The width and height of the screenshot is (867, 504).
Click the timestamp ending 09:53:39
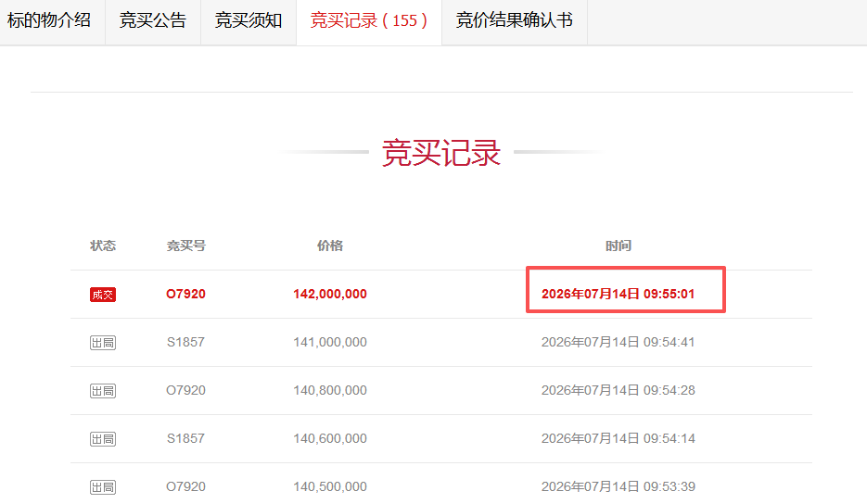(618, 486)
